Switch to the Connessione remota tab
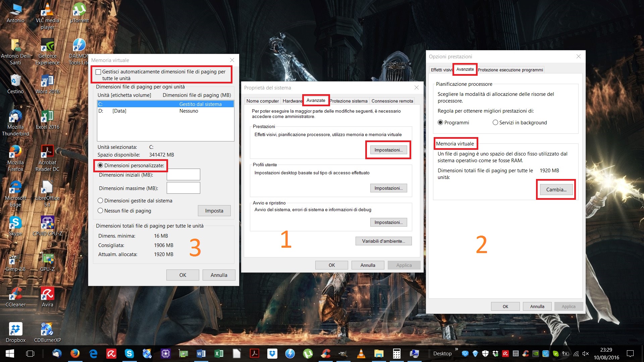 pyautogui.click(x=392, y=101)
